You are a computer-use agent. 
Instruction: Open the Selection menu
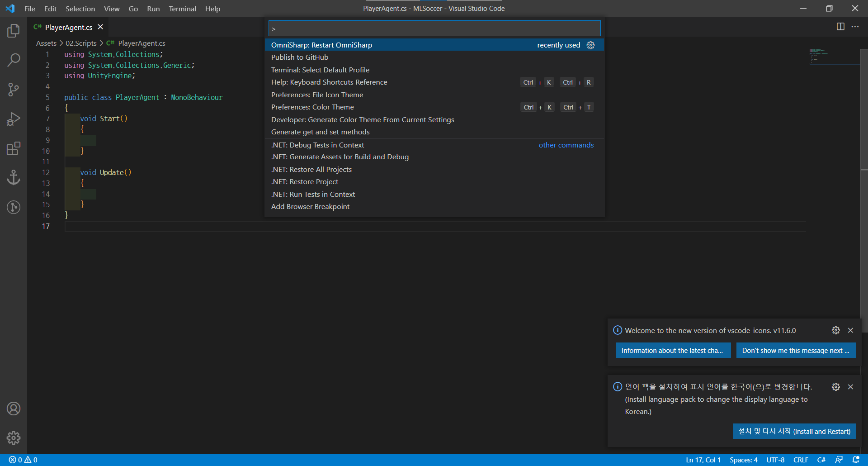80,9
